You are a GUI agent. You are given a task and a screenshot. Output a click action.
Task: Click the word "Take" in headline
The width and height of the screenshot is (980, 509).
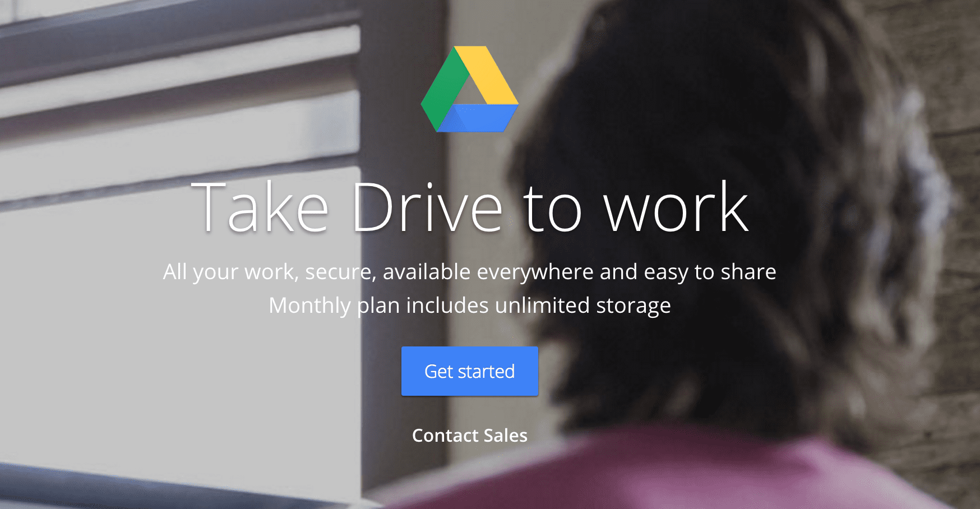coord(260,206)
